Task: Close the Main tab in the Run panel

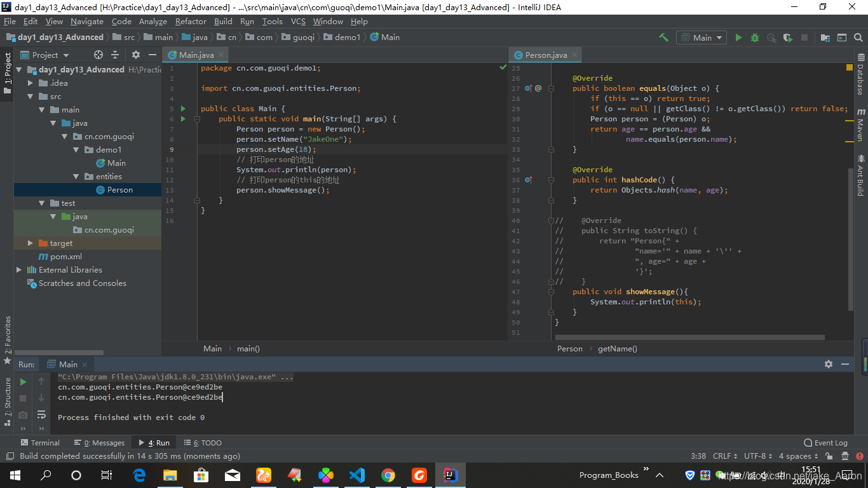Action: click(x=84, y=365)
